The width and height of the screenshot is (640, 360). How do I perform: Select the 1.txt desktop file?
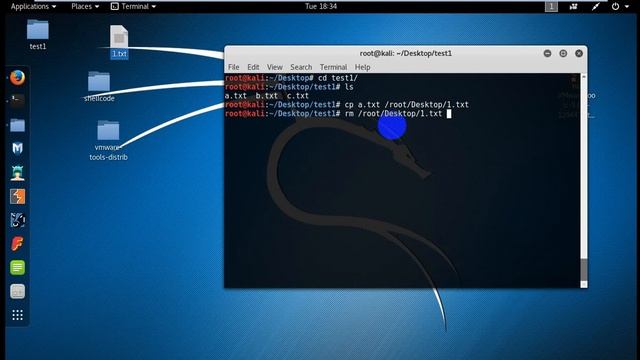[119, 42]
